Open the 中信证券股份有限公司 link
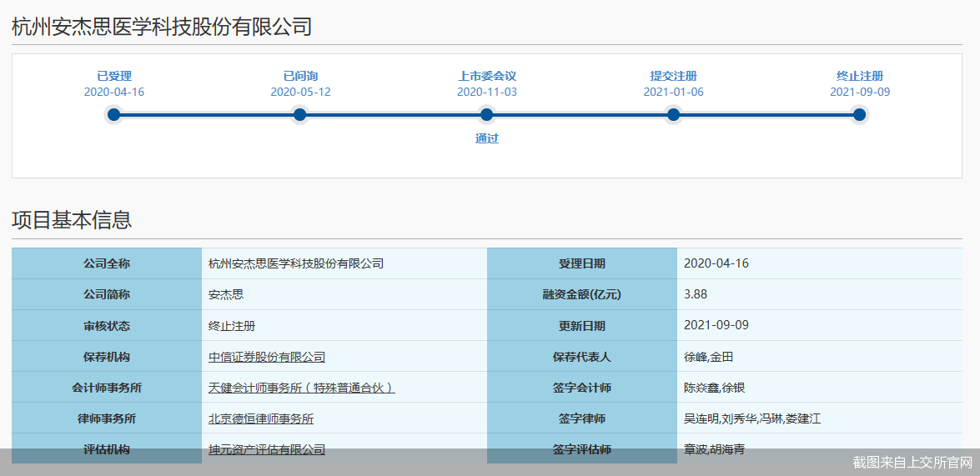Viewport: 980px width, 476px height. (x=267, y=358)
